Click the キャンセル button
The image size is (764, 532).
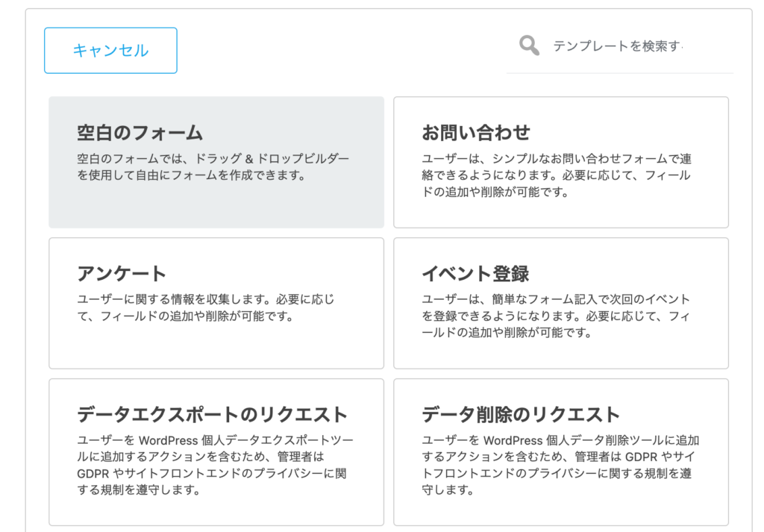click(x=110, y=51)
